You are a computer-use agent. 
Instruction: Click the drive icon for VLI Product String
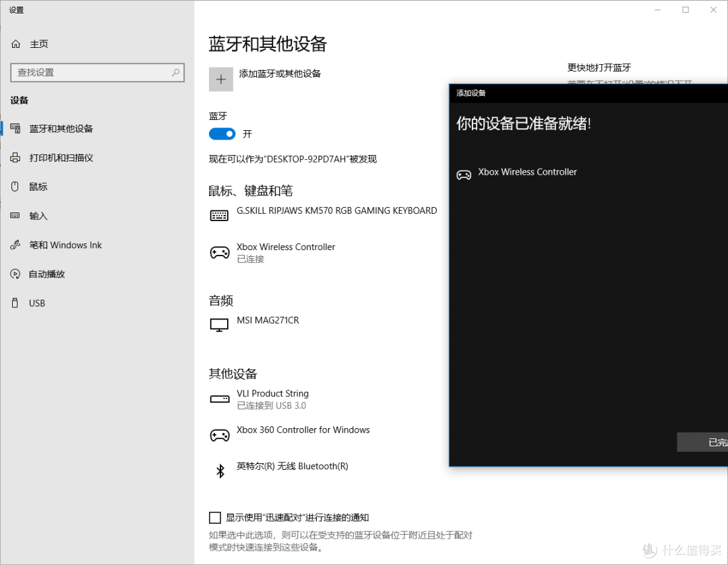click(220, 398)
